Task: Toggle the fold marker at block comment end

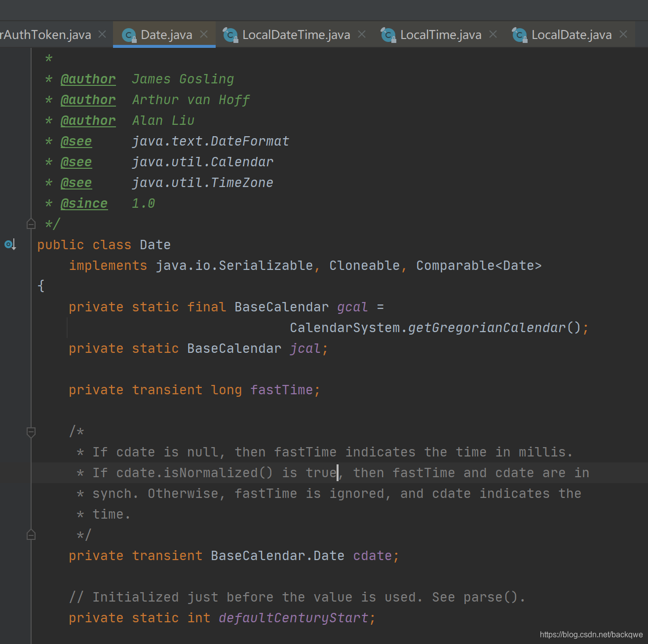Action: point(31,534)
